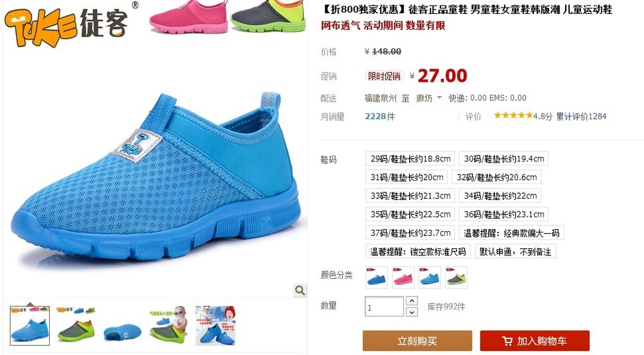Select the 32码/鞋垫长约20.6cm size
Viewport: 644px width, 355px height.
(x=496, y=177)
